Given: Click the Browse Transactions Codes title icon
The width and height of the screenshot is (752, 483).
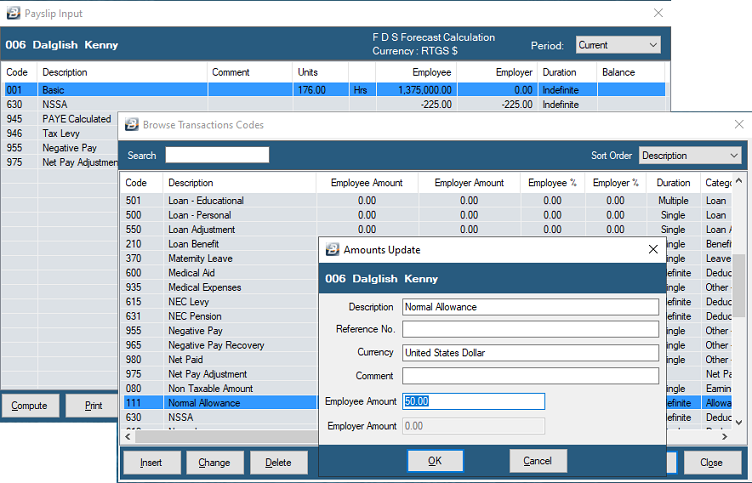Looking at the screenshot, I should (131, 125).
